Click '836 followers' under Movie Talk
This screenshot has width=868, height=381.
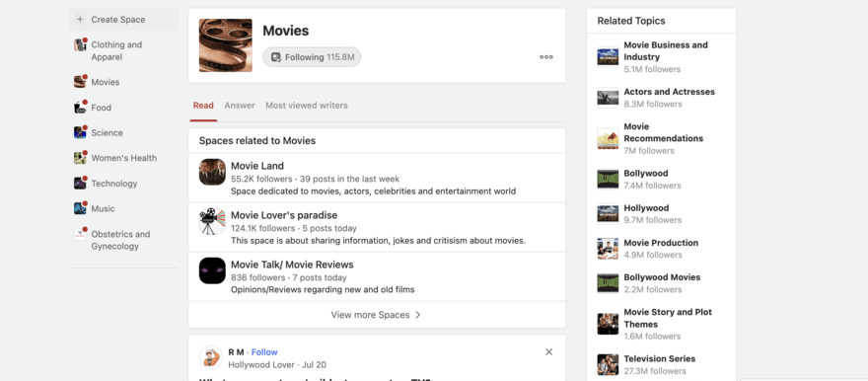[x=258, y=277]
